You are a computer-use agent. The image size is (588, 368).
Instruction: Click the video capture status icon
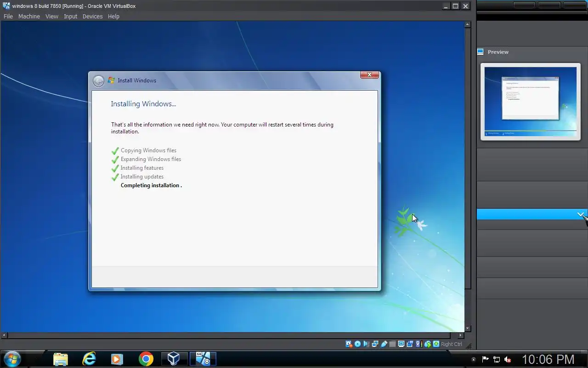click(x=410, y=344)
